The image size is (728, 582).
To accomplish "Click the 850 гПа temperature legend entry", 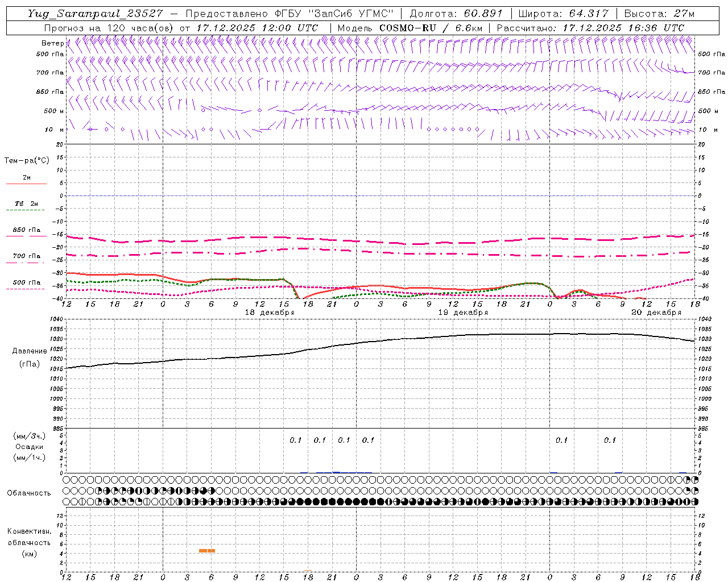I will 26,231.
